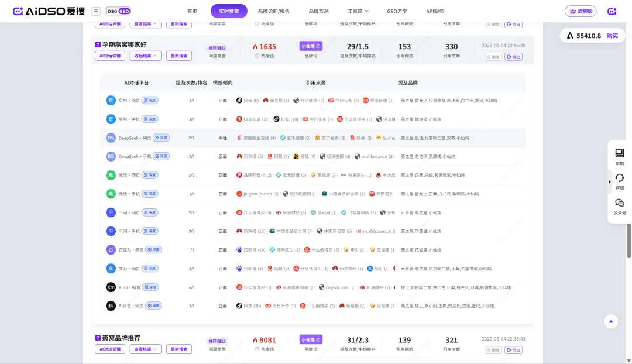Collapse results via 收起结果 for 孕期燕窝哪家好

pos(146,56)
